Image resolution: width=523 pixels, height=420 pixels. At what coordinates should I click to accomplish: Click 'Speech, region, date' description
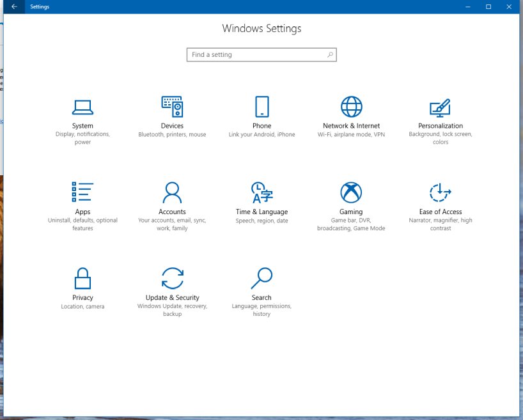point(262,221)
